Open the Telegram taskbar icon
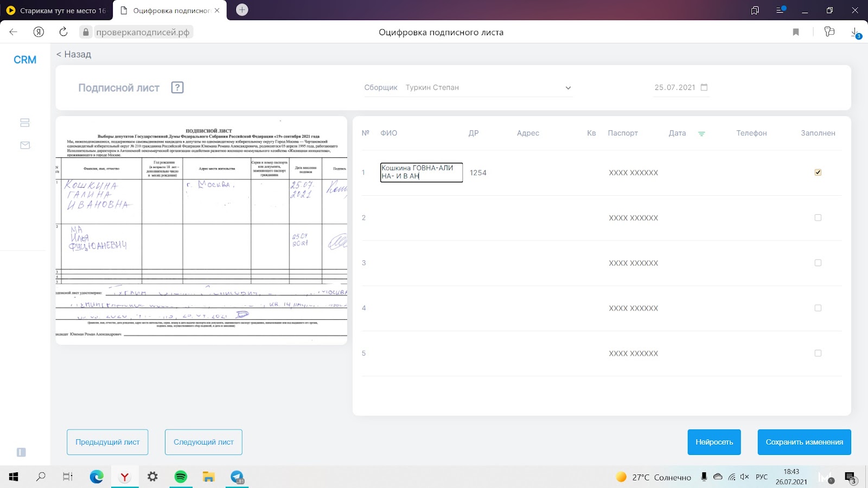 [237, 477]
